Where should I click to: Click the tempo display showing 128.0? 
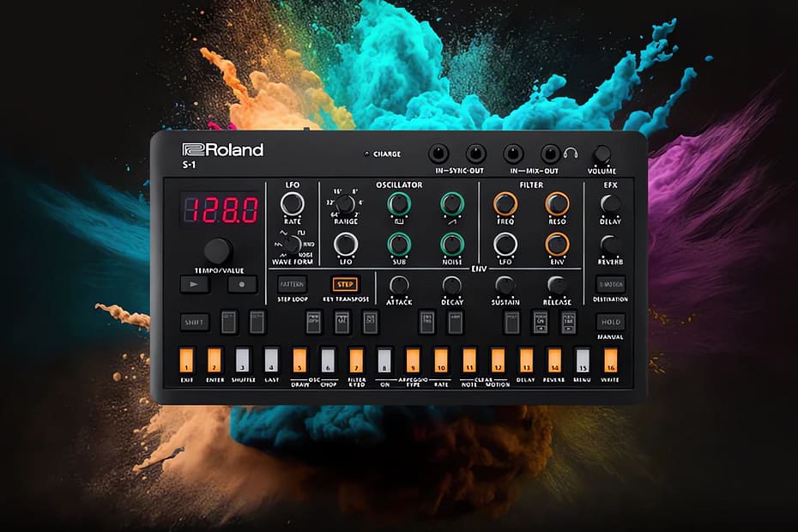(221, 208)
